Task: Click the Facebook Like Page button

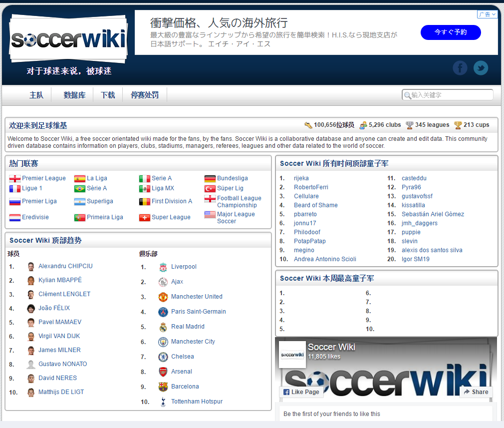Action: [301, 392]
